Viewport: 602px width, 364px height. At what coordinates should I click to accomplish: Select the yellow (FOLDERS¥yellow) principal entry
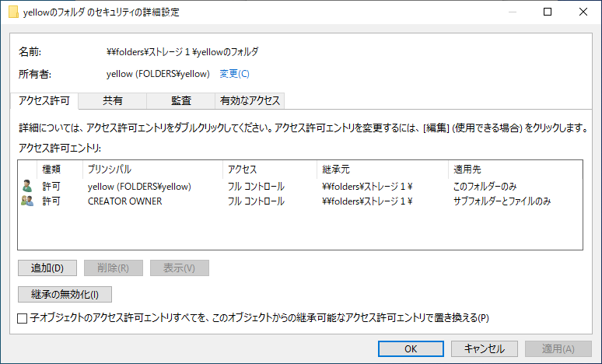[139, 187]
